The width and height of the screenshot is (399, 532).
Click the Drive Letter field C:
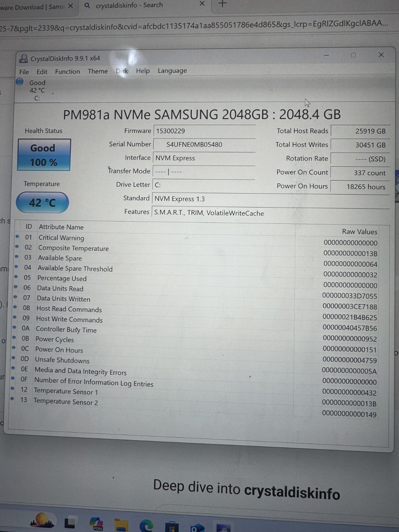pos(203,185)
